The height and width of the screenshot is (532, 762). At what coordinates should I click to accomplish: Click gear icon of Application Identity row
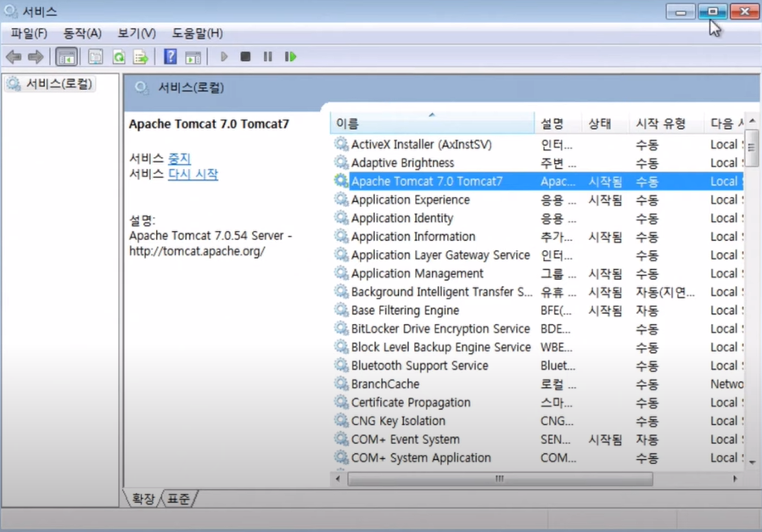pyautogui.click(x=341, y=218)
